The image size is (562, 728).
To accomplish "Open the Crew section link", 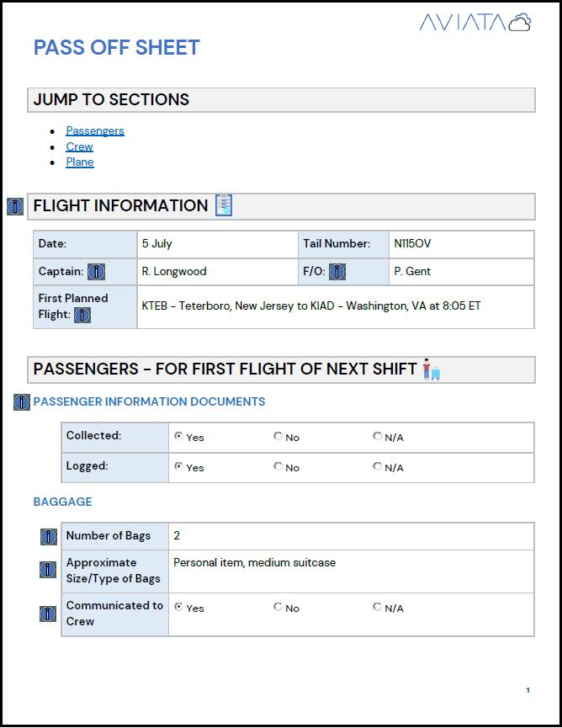I will pos(79,146).
